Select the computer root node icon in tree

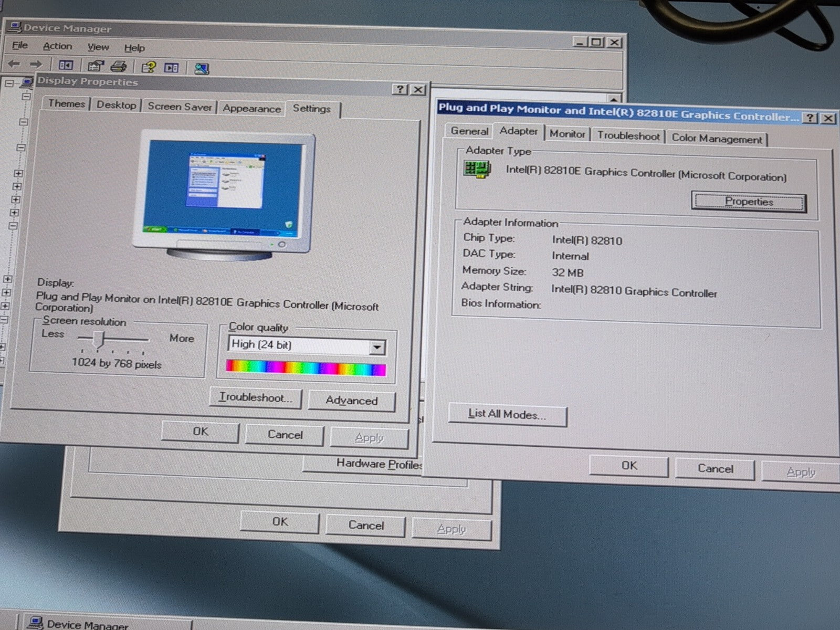pyautogui.click(x=26, y=82)
